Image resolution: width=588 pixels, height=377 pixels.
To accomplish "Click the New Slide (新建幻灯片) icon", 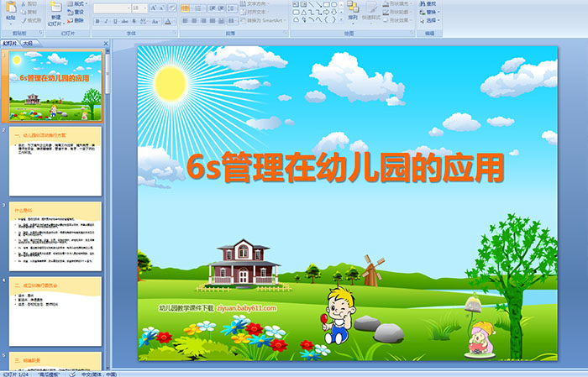I will pos(56,8).
